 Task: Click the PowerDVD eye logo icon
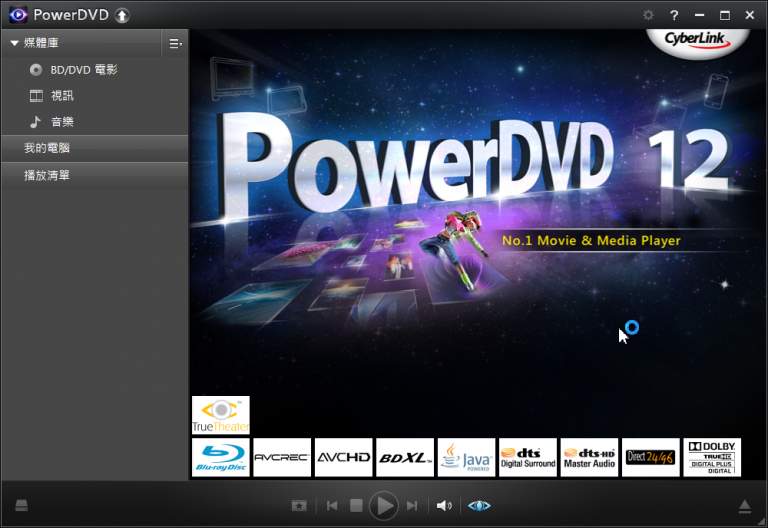click(18, 15)
